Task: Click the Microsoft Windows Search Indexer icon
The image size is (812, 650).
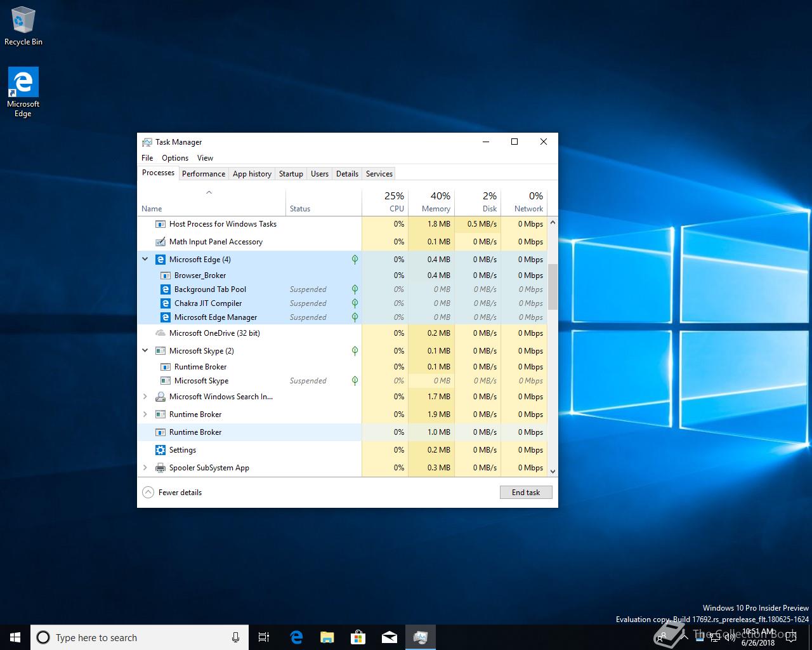Action: pyautogui.click(x=160, y=397)
